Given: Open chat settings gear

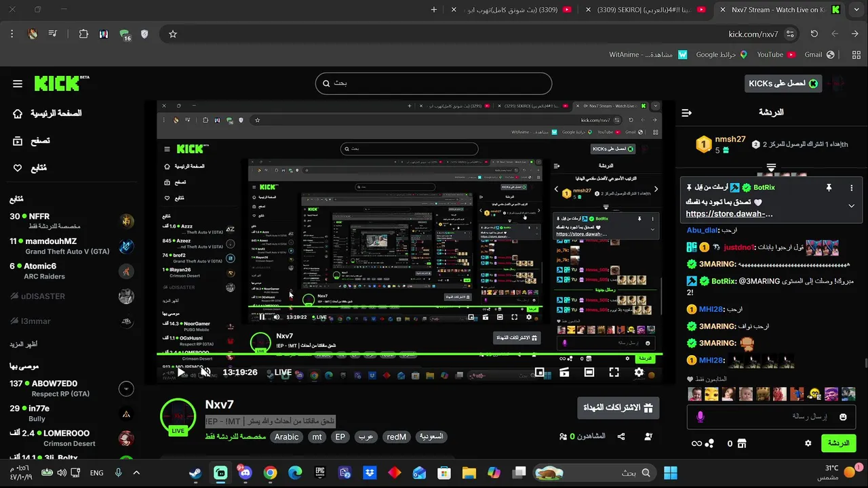Looking at the screenshot, I should pos(808,443).
